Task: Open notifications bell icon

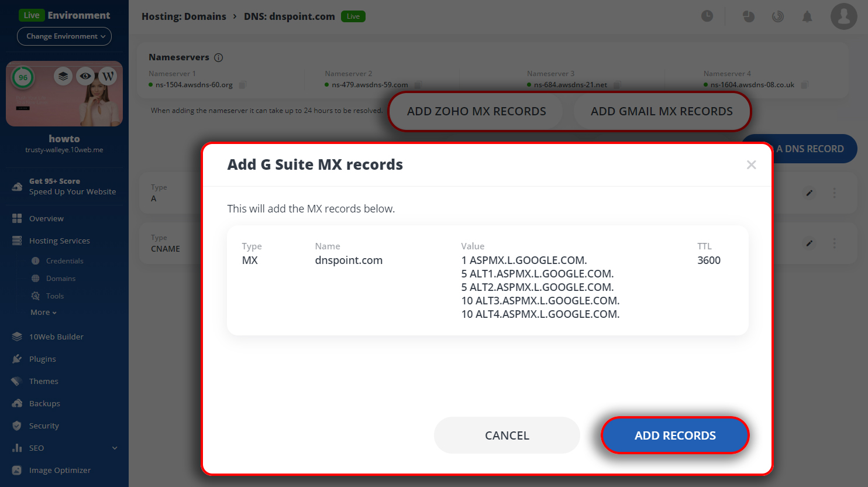Action: (x=807, y=16)
